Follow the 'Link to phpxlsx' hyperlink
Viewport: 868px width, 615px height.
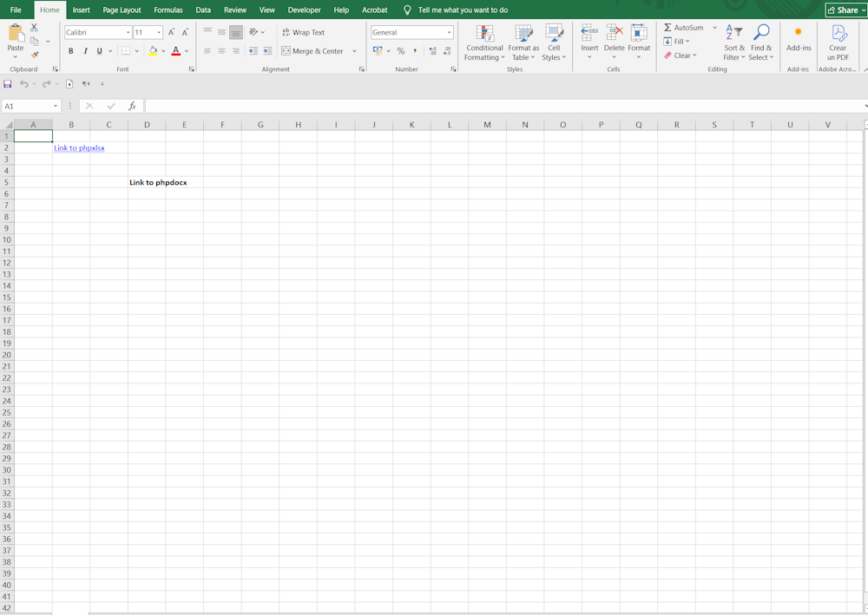(x=79, y=148)
